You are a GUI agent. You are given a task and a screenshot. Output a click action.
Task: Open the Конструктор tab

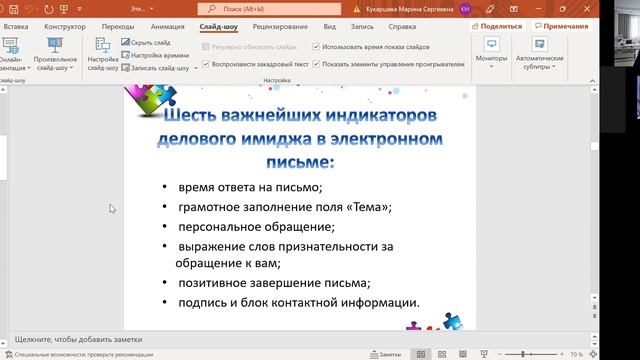pos(65,27)
